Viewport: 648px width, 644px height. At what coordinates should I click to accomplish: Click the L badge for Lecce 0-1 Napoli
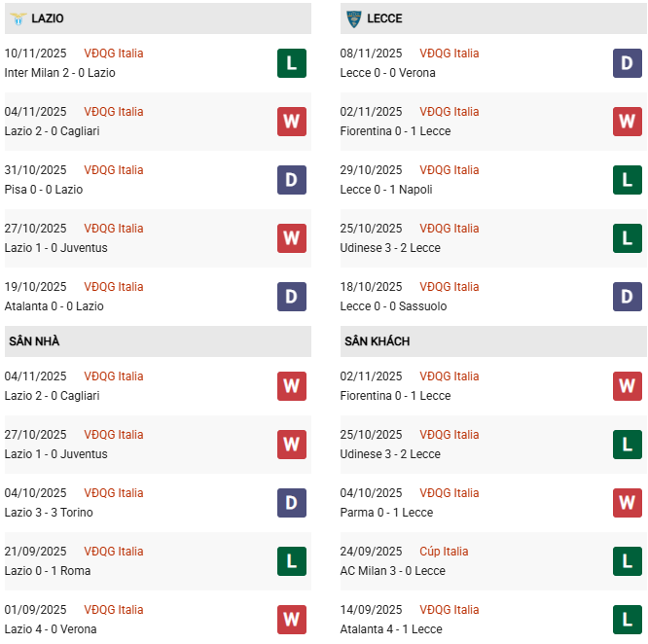click(627, 180)
